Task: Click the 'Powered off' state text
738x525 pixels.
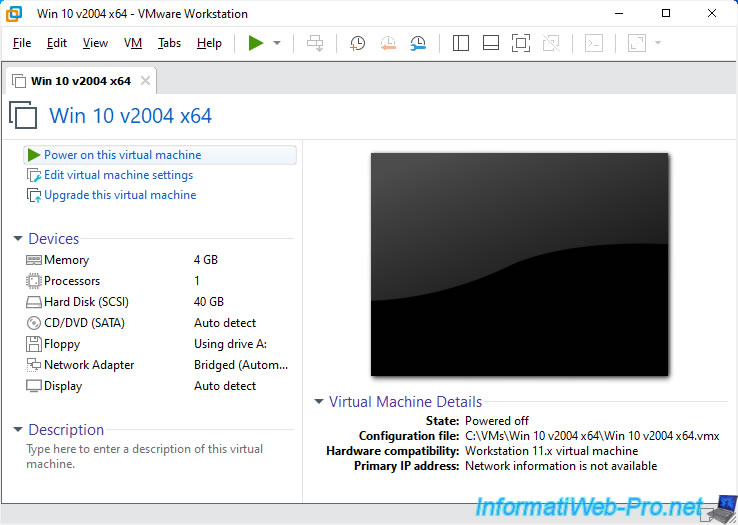Action: pos(497,420)
